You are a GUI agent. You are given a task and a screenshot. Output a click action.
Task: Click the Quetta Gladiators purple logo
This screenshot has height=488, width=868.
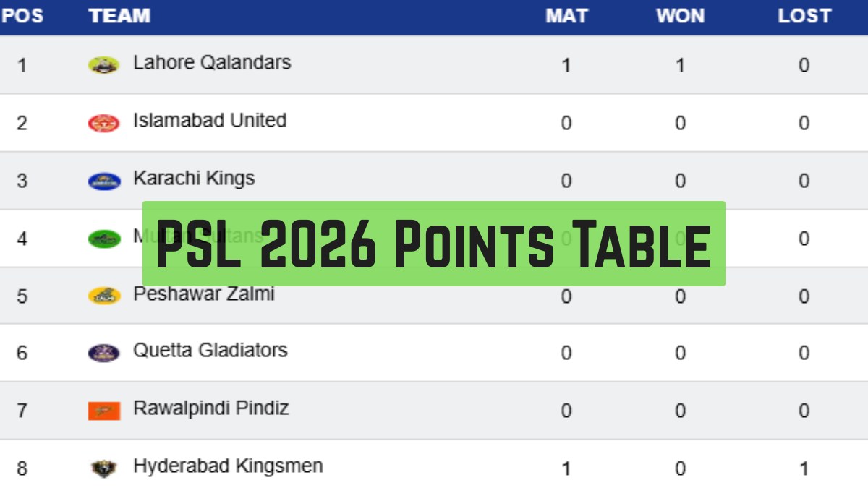coord(103,353)
